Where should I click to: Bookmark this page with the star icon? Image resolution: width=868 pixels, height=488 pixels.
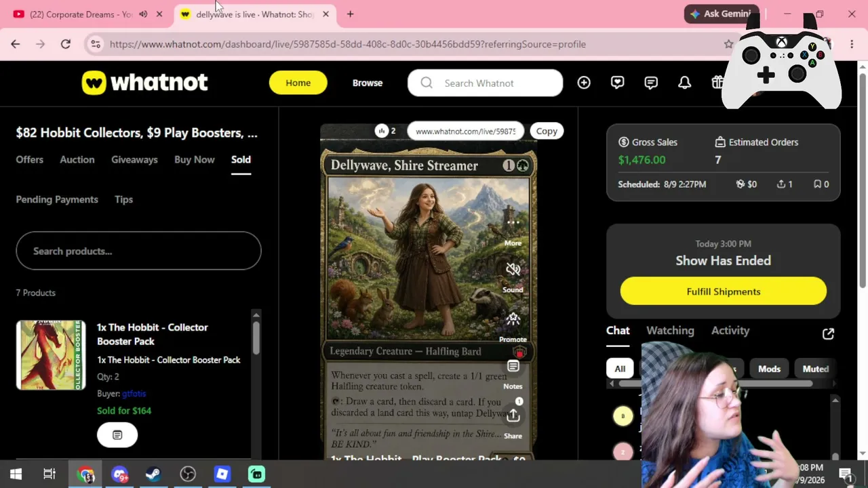pos(728,44)
